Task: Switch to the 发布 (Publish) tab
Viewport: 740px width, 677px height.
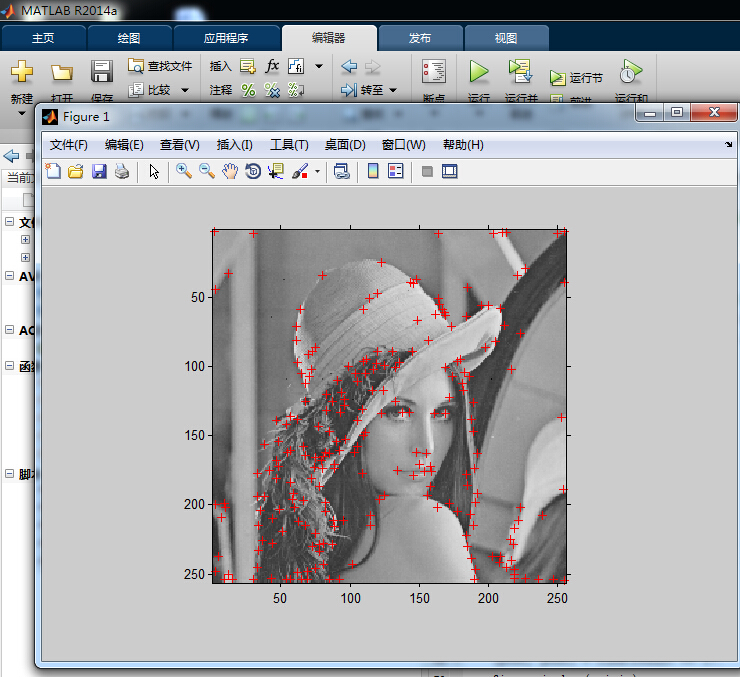Action: click(x=420, y=38)
